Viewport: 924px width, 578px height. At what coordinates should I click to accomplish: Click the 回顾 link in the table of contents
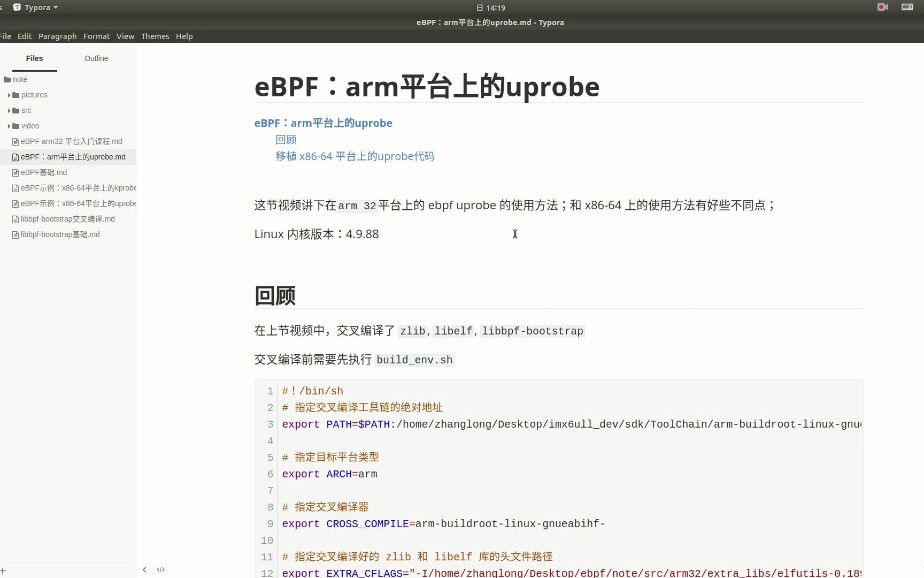point(286,139)
